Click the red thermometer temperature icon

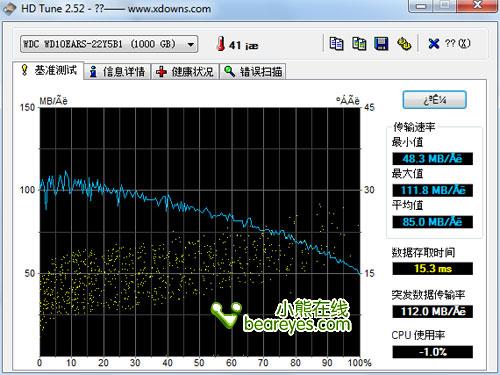pyautogui.click(x=220, y=44)
